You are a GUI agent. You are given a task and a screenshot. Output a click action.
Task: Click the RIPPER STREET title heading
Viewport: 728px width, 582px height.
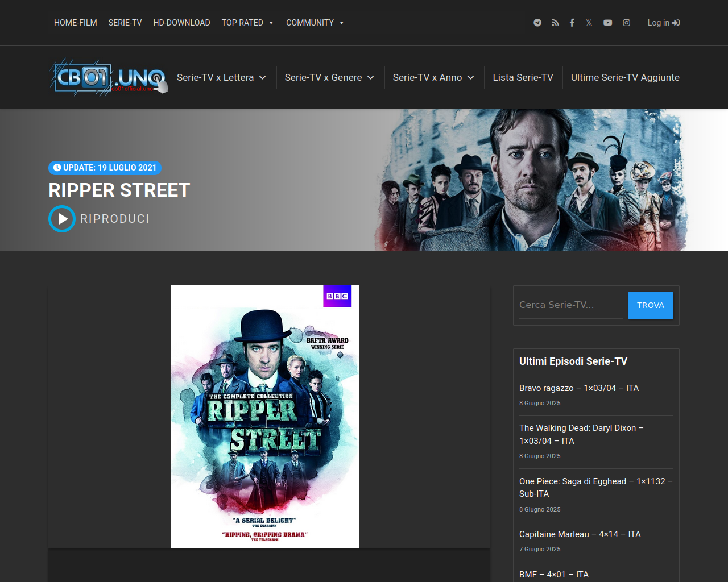[x=119, y=190]
